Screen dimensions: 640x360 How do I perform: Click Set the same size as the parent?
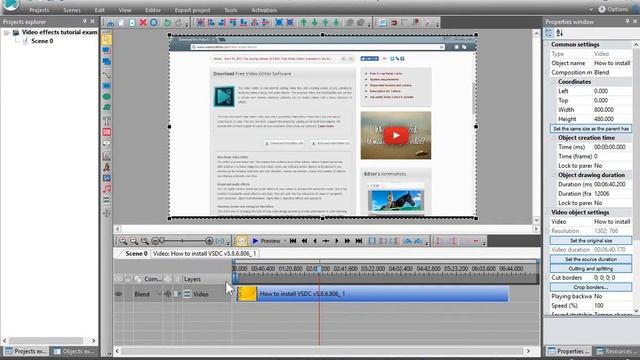591,129
